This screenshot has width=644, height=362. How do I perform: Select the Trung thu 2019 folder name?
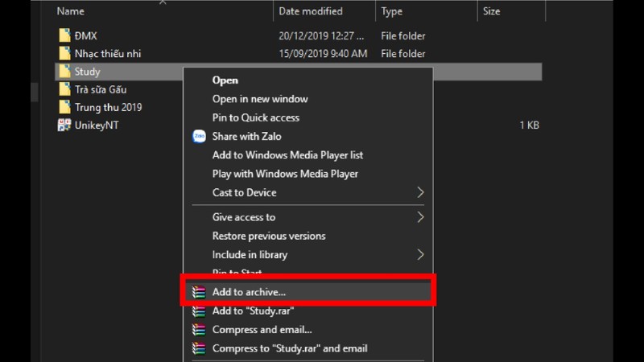109,107
